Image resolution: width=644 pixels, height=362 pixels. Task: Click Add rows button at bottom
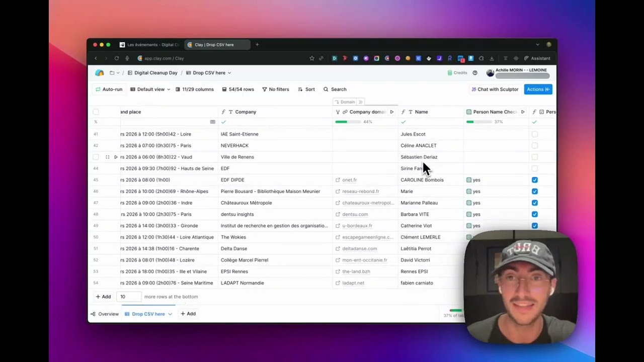[104, 297]
